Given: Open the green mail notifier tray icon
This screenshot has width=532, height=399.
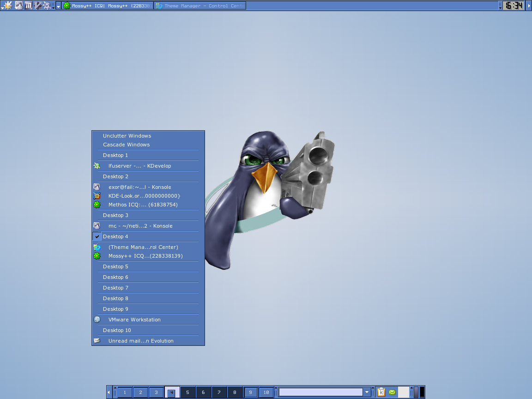Looking at the screenshot, I should pyautogui.click(x=392, y=392).
